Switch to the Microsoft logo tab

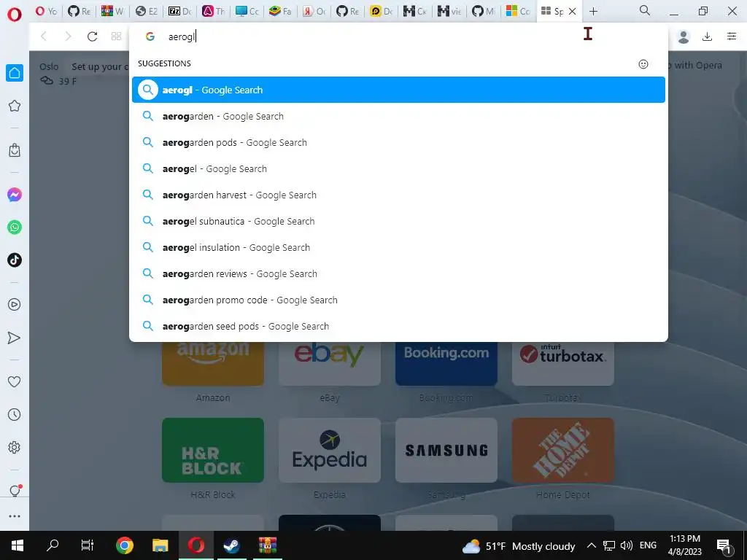coord(519,11)
